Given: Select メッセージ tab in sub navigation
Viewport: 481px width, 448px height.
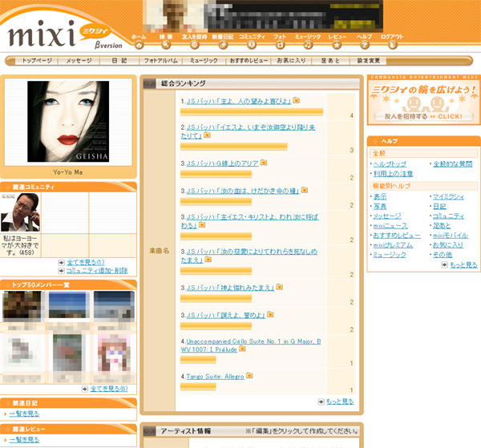Looking at the screenshot, I should click(x=79, y=61).
